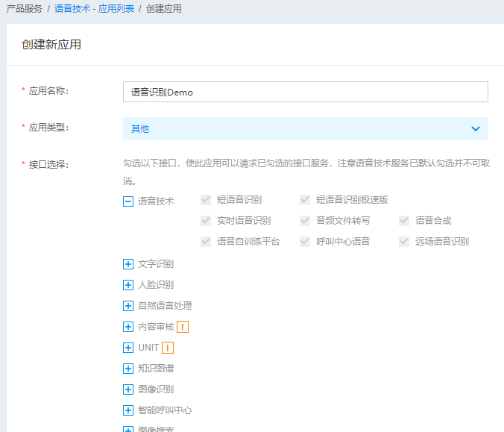Expand the 知识图谱 section

point(128,369)
